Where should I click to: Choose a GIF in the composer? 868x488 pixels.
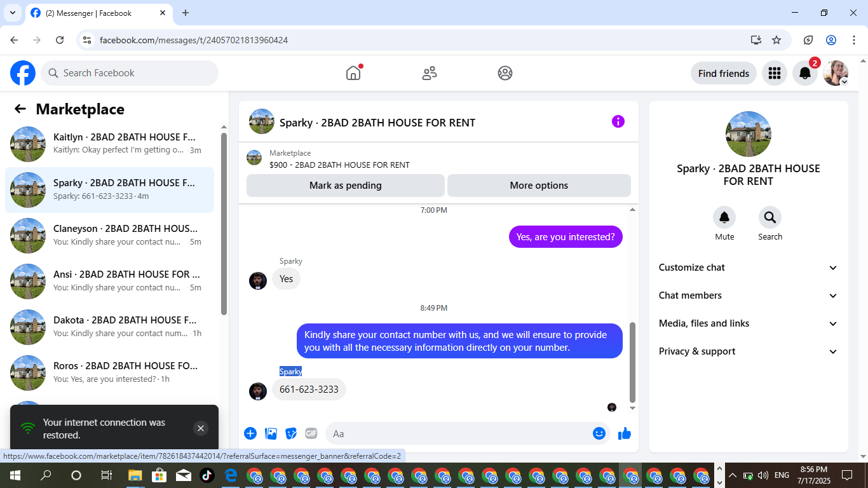point(311,433)
